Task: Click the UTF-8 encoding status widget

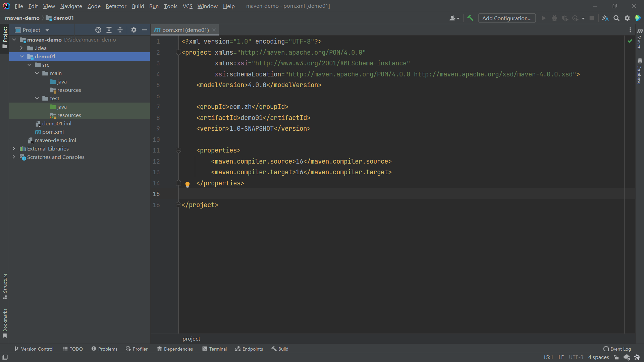Action: coord(576,357)
